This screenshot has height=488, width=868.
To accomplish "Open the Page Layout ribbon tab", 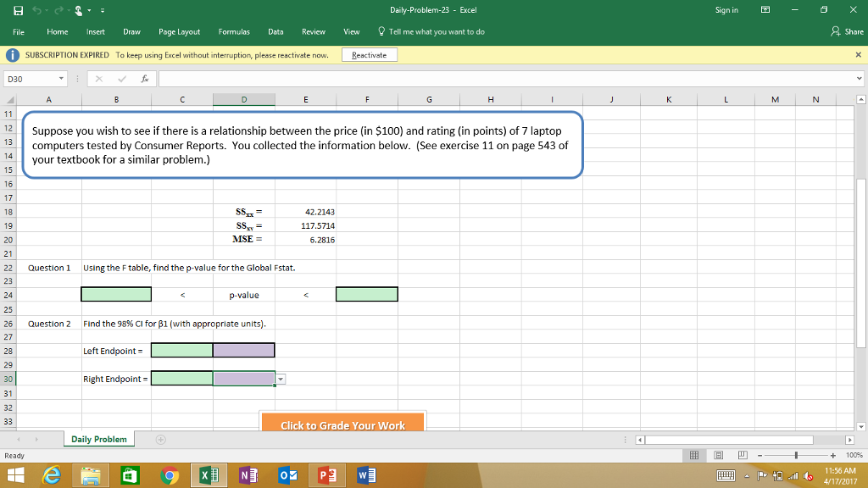I will 179,31.
